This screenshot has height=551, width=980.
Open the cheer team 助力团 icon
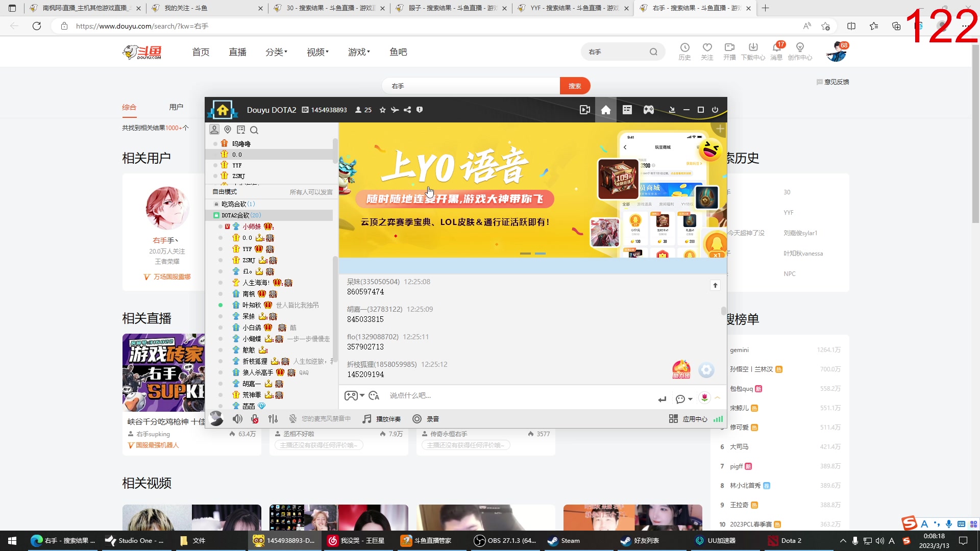click(681, 369)
